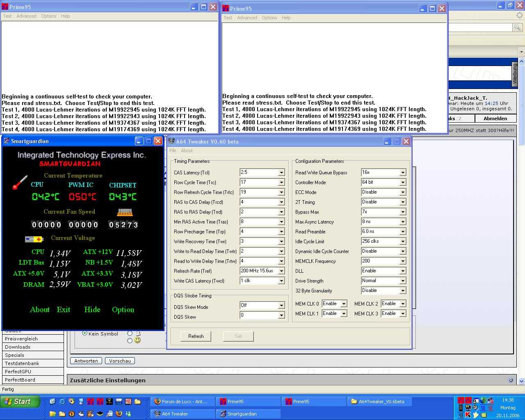
Task: Open the MEM CLK 0 dropdown
Action: pyautogui.click(x=344, y=304)
